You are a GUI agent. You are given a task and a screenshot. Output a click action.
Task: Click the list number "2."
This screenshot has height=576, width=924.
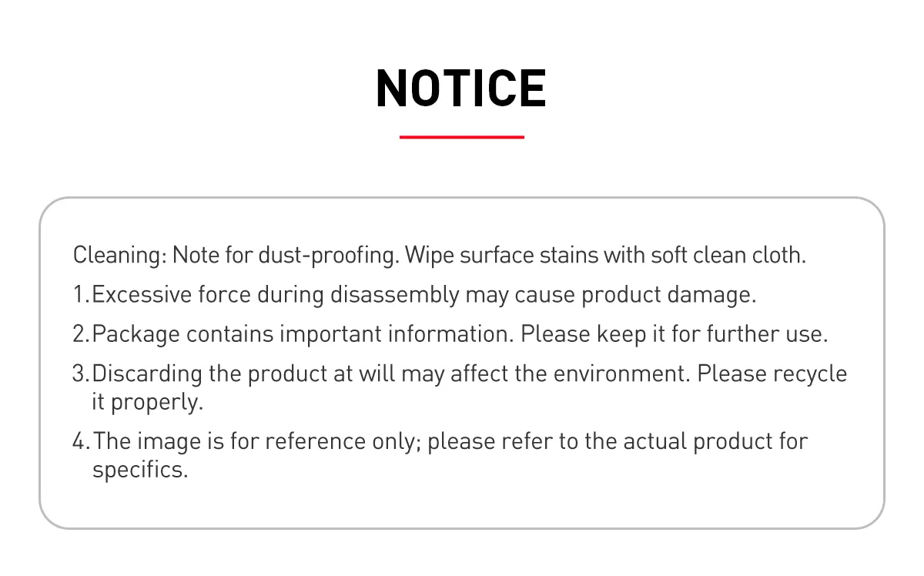click(x=82, y=334)
